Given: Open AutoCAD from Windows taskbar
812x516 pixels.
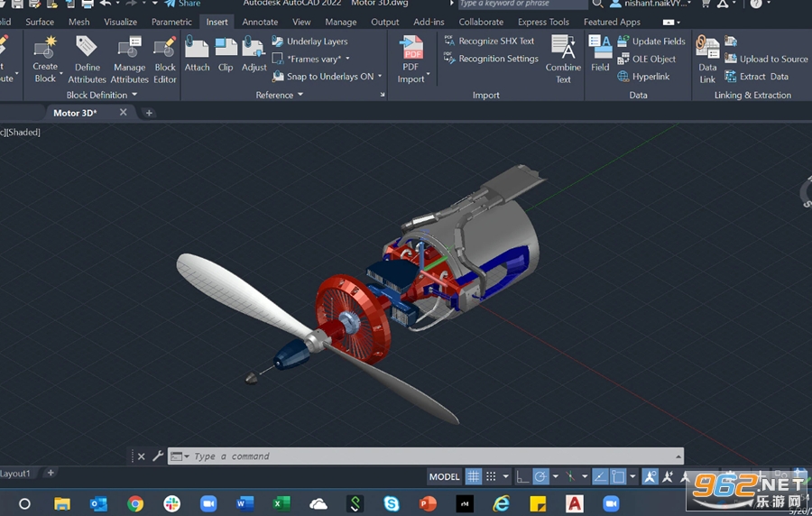Looking at the screenshot, I should [x=574, y=503].
